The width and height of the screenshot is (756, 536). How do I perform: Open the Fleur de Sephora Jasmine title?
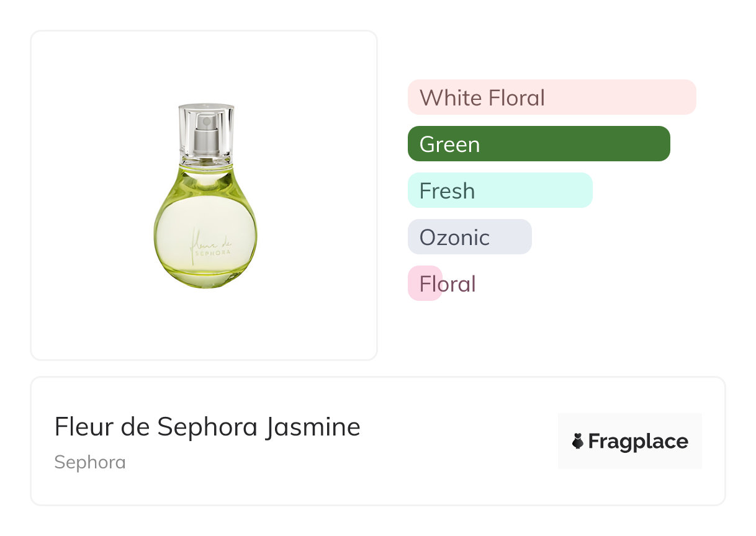(207, 427)
